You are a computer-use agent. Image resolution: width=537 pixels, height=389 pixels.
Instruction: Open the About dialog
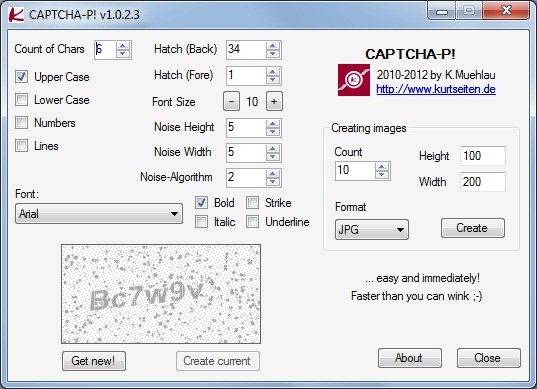pyautogui.click(x=410, y=358)
